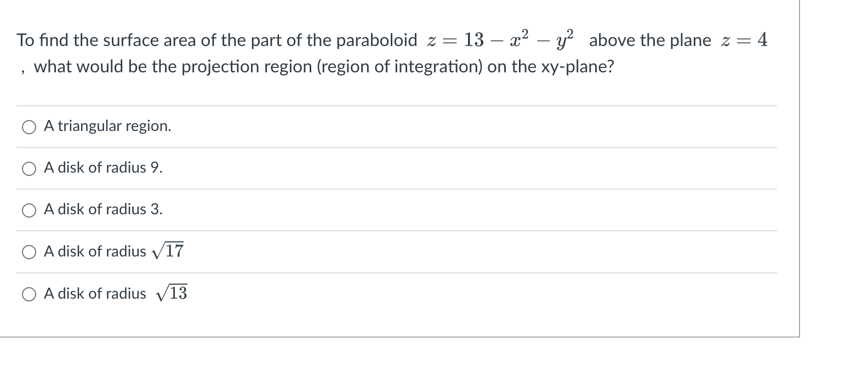Click the square root of 13 math expression

pyautogui.click(x=171, y=293)
